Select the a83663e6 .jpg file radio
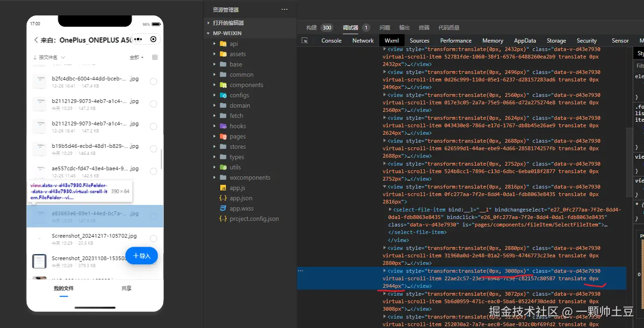The height and width of the screenshot is (328, 644). pyautogui.click(x=153, y=216)
